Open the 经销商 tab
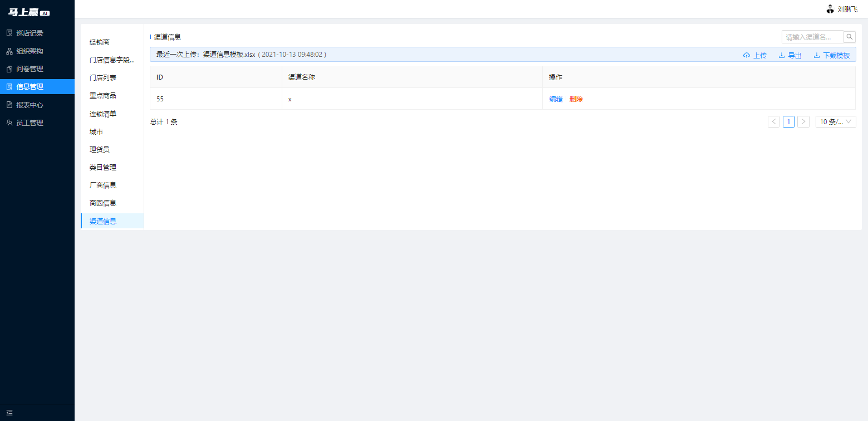 [99, 42]
